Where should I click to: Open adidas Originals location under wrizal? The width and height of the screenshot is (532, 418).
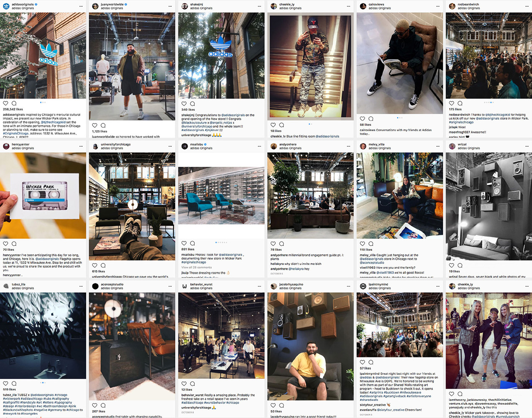click(x=469, y=148)
